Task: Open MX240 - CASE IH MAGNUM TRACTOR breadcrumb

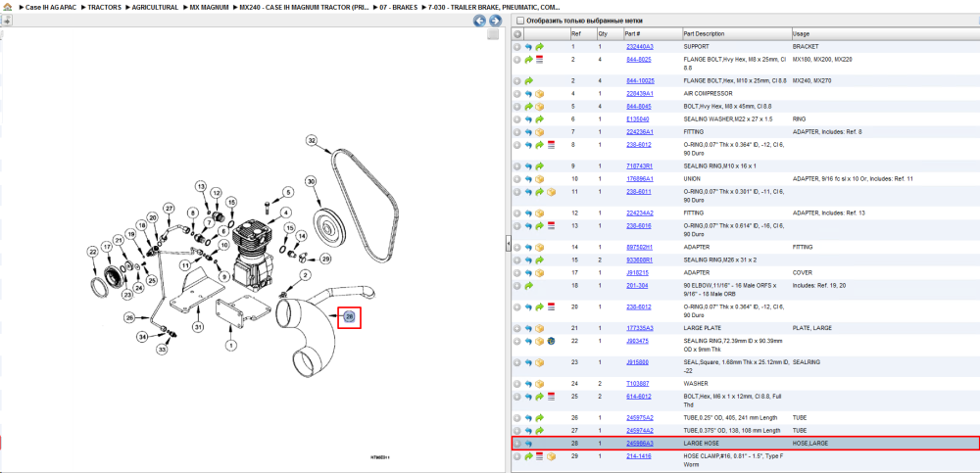Action: pos(304,7)
